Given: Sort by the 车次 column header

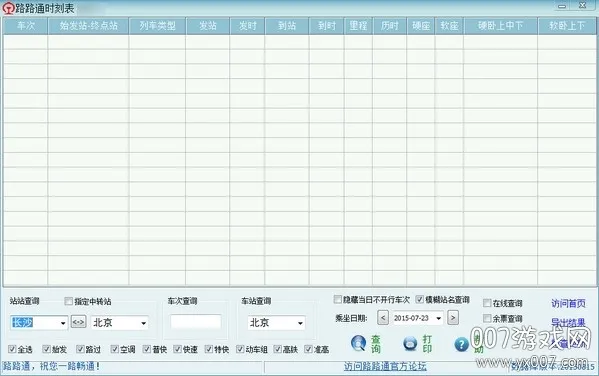Looking at the screenshot, I should pyautogui.click(x=26, y=26).
